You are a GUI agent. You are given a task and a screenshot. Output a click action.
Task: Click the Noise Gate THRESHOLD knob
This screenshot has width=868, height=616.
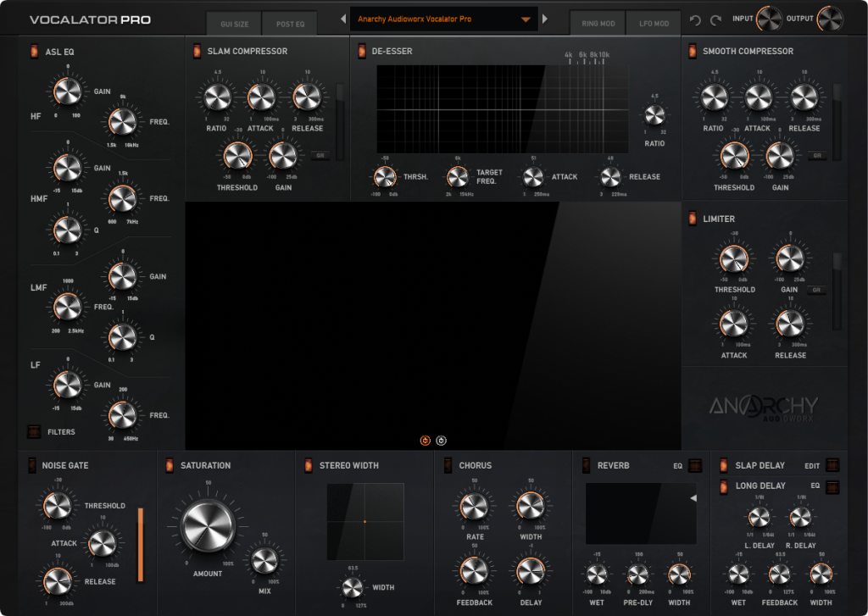coord(57,505)
